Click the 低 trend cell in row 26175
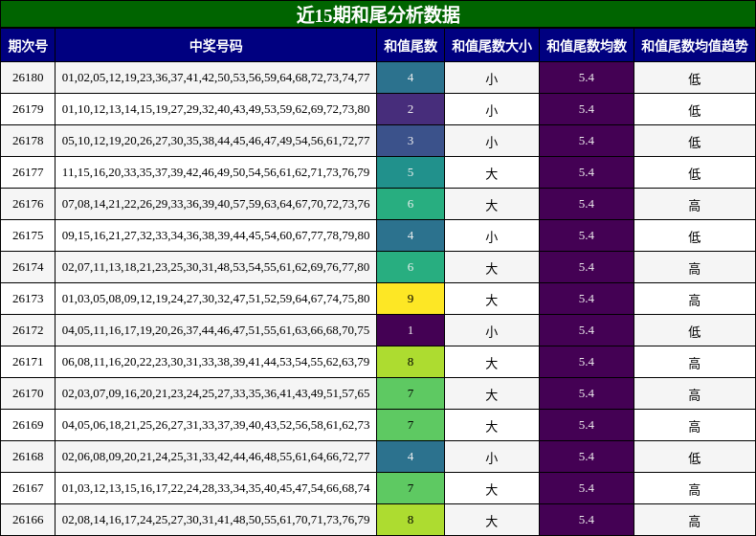The height and width of the screenshot is (536, 756). (x=695, y=235)
